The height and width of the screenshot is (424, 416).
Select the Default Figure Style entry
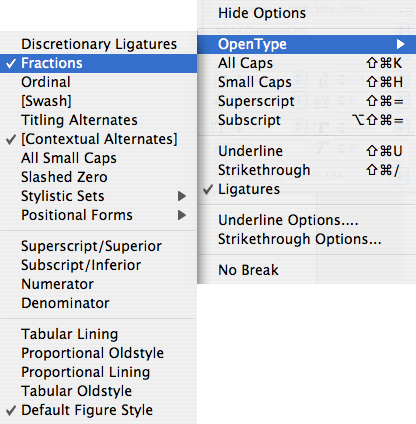click(98, 410)
